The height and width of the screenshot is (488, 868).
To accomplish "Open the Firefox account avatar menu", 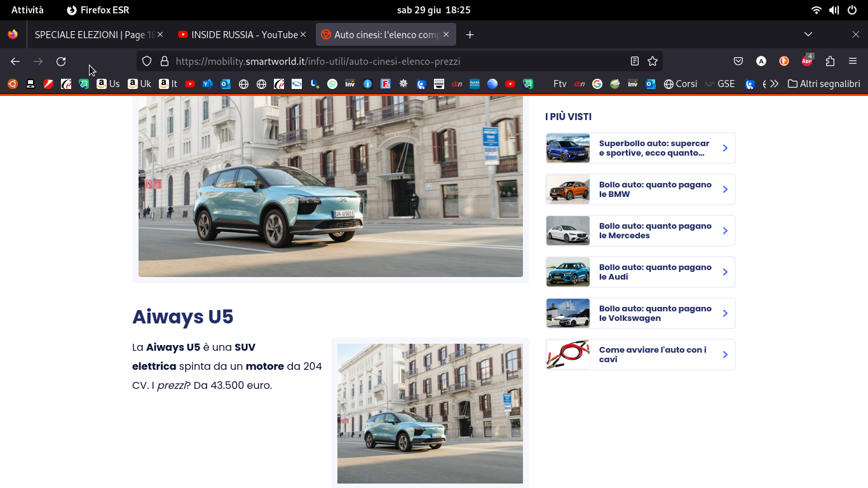I will [761, 61].
